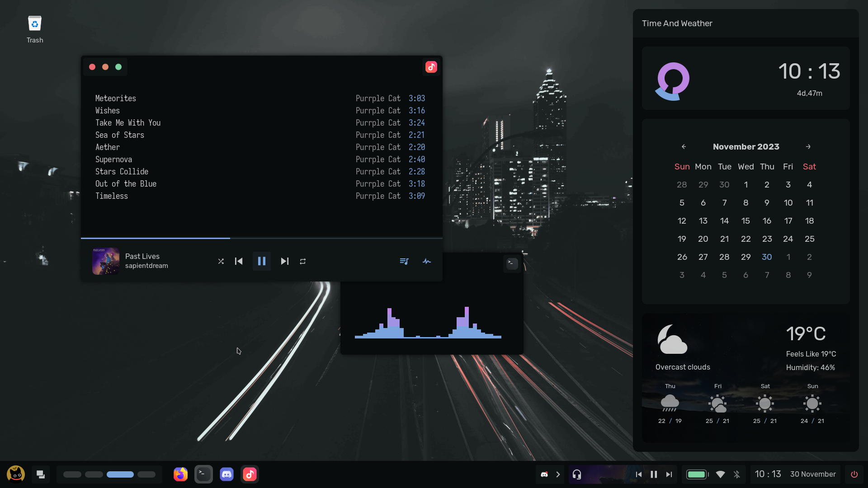The height and width of the screenshot is (488, 868).
Task: Click the music app icon in player titlebar
Action: (431, 67)
